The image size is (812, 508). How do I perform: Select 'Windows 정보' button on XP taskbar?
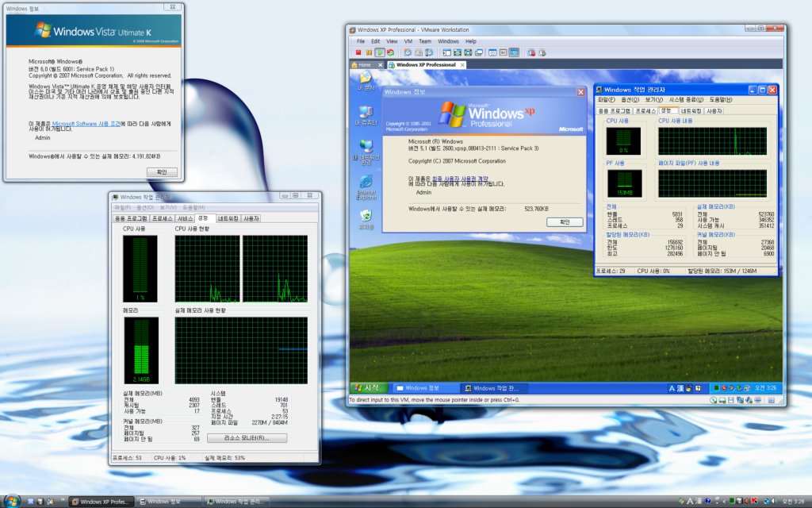(425, 387)
